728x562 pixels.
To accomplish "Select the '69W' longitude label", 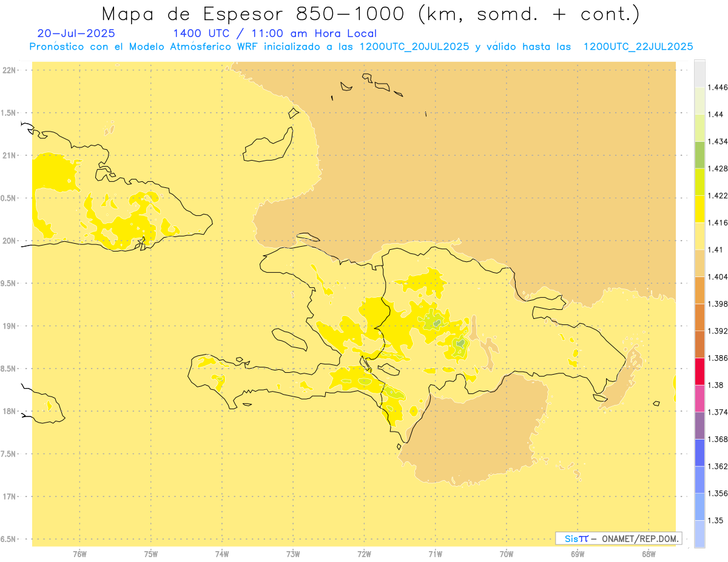I will coord(578,554).
